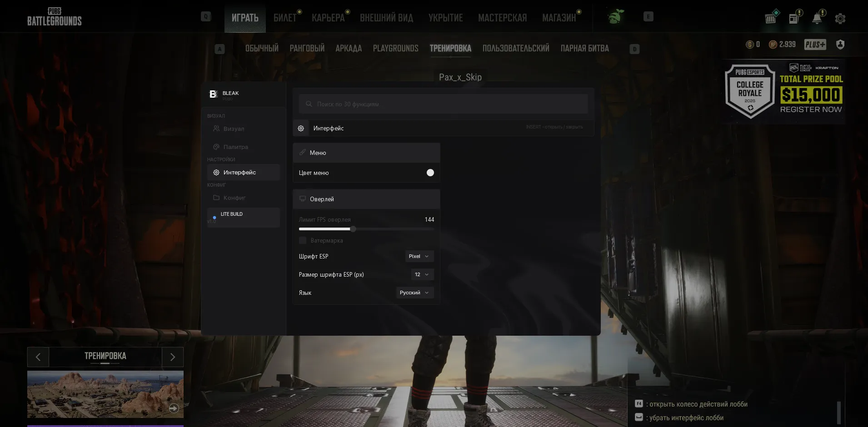Switch to the Мастерская top tab
Viewport: 868px width, 427px height.
point(503,18)
